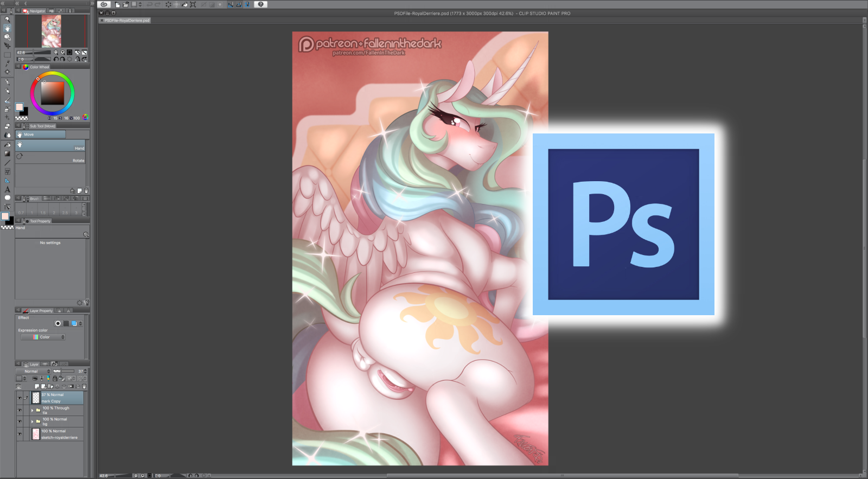The width and height of the screenshot is (868, 479).
Task: Select the Ruler tool
Action: [x=7, y=180]
